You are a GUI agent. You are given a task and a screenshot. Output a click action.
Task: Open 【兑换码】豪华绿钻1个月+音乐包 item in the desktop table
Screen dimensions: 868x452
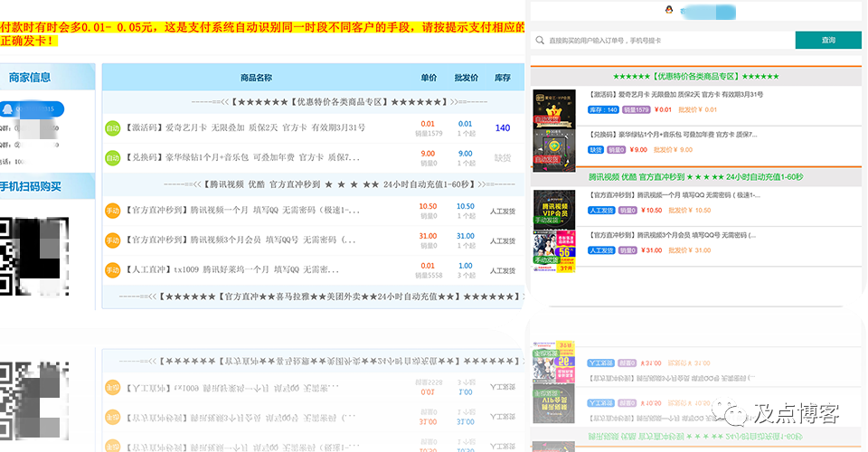tap(243, 157)
